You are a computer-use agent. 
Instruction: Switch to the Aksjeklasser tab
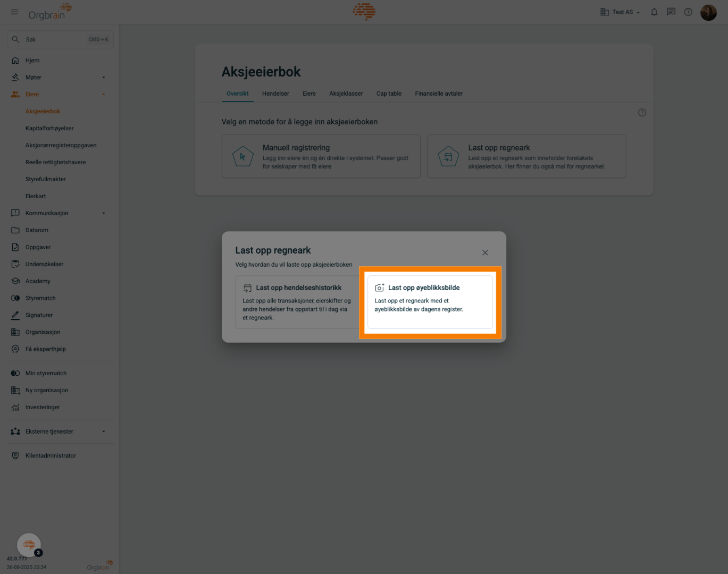(346, 94)
